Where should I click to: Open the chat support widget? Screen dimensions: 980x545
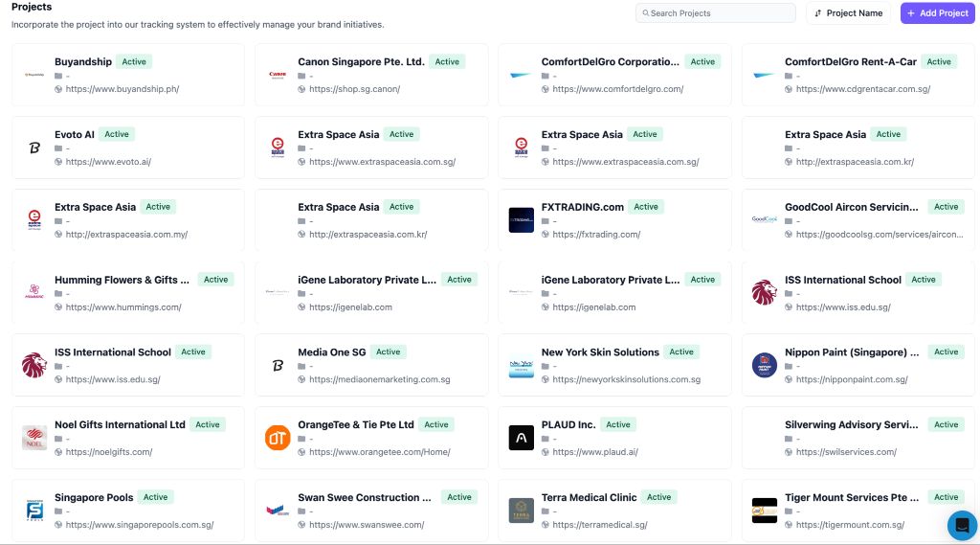pos(962,525)
